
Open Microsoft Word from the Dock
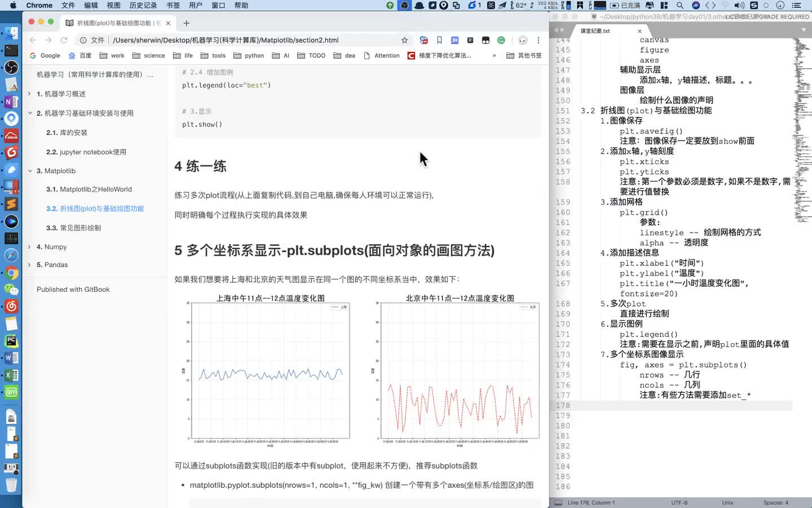point(11,358)
